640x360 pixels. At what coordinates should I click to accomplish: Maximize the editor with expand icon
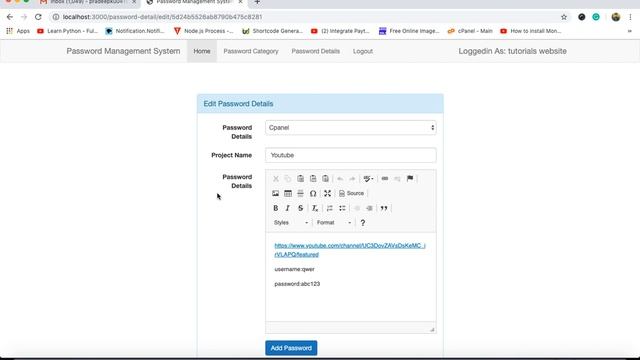(x=327, y=193)
